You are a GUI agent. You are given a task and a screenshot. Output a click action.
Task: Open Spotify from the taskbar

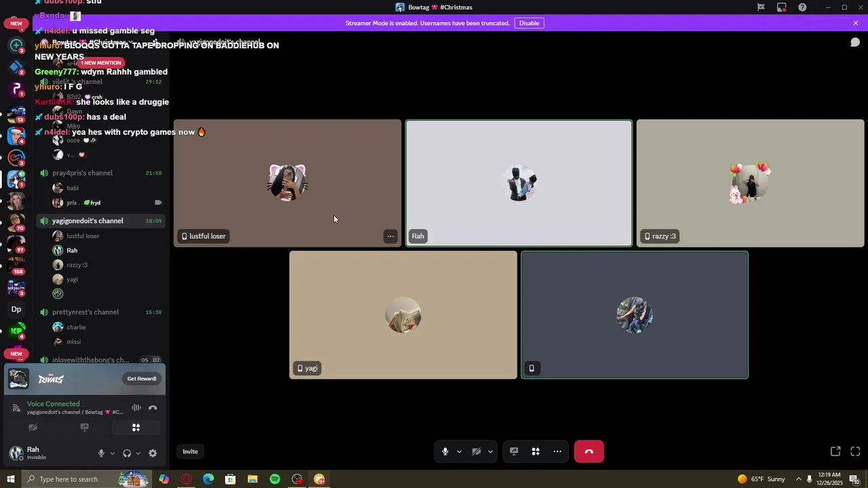tap(275, 479)
